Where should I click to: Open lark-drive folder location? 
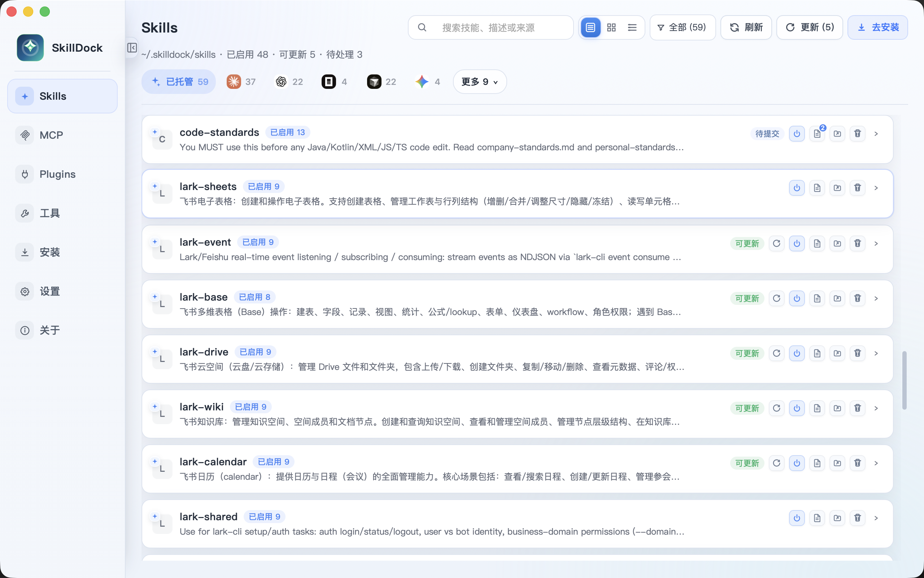[837, 353]
